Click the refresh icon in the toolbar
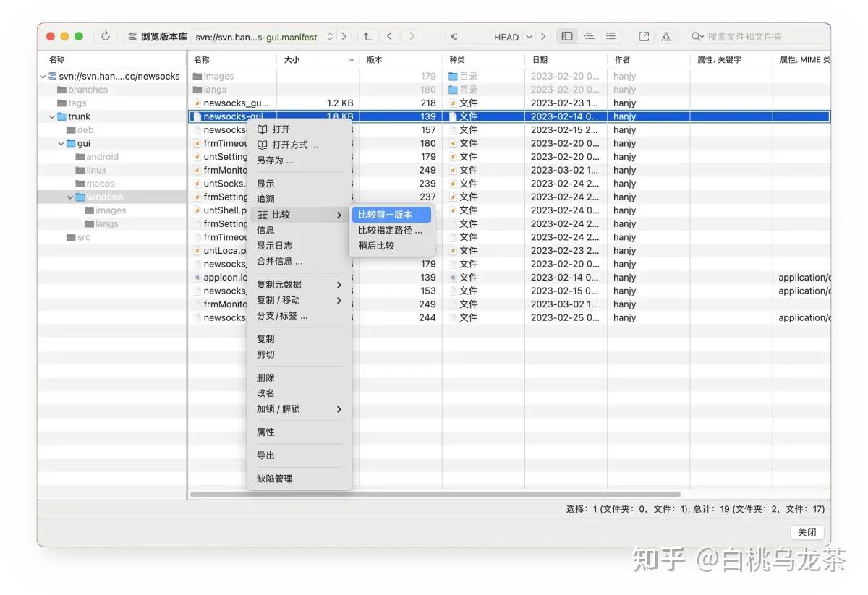 (x=106, y=35)
